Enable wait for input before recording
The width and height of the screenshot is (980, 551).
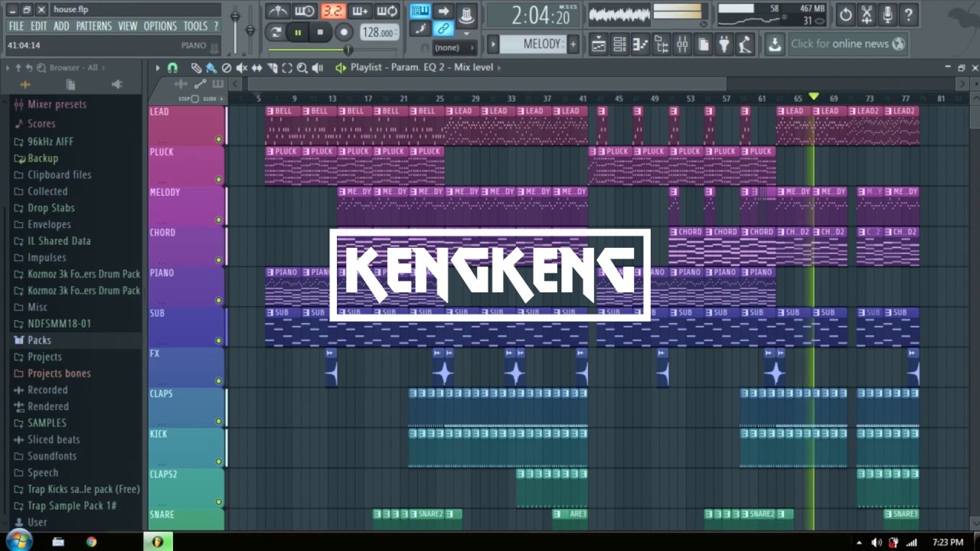(x=305, y=11)
